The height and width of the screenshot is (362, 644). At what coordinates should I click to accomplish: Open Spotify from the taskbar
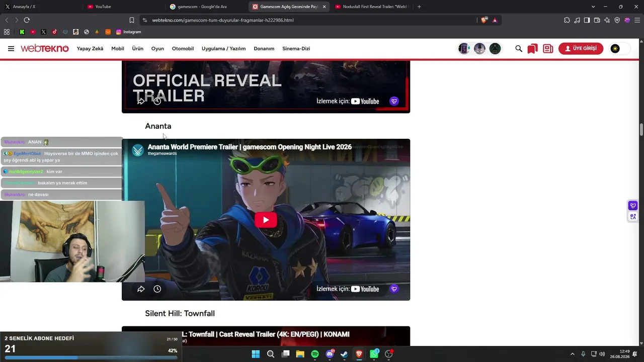tap(315, 354)
